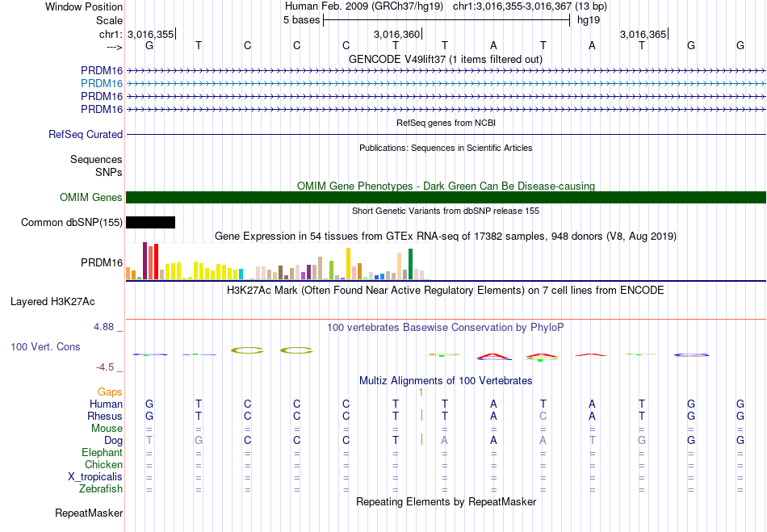Open the GTEx PRDM16 expression bar chart
This screenshot has height=532, width=767.
tap(278, 261)
